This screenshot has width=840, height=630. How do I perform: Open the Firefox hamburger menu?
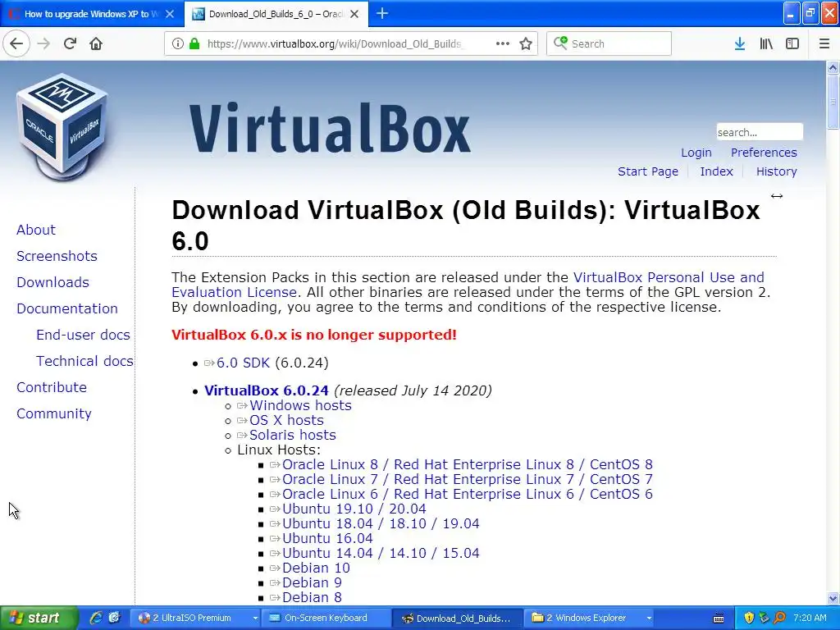pos(824,43)
